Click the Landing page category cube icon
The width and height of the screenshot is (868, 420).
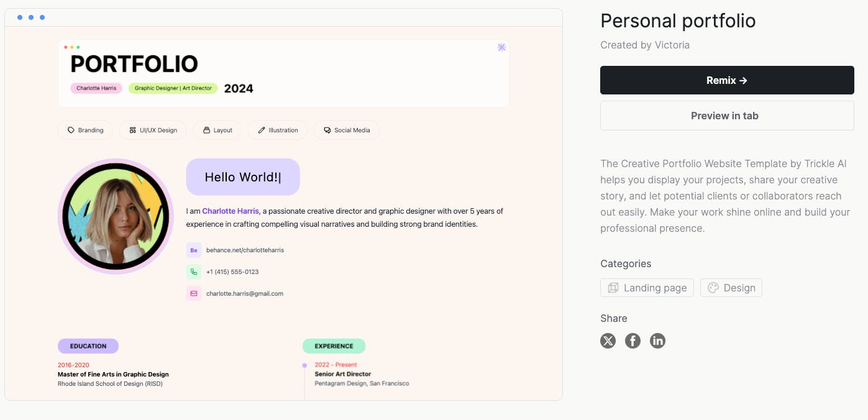[613, 288]
